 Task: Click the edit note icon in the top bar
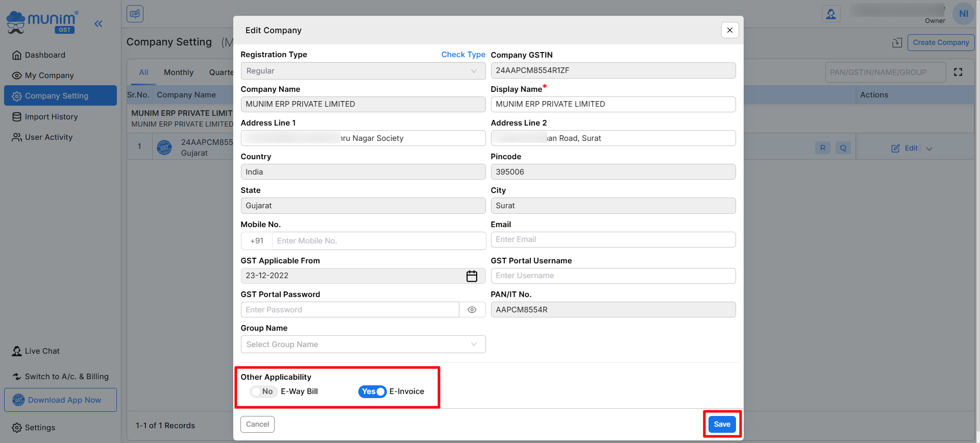coord(135,14)
